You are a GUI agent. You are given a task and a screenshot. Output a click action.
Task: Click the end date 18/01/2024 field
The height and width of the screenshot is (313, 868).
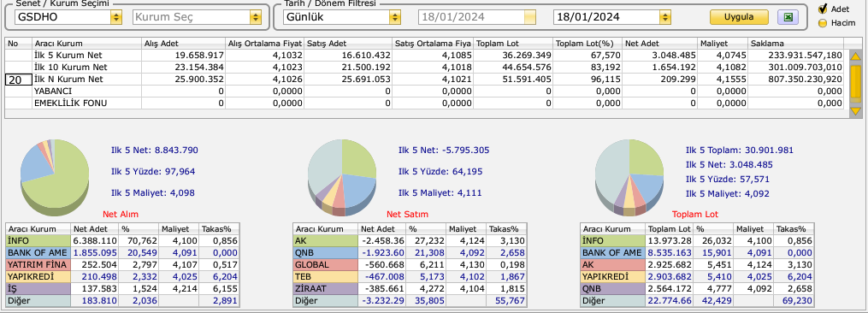(x=606, y=17)
